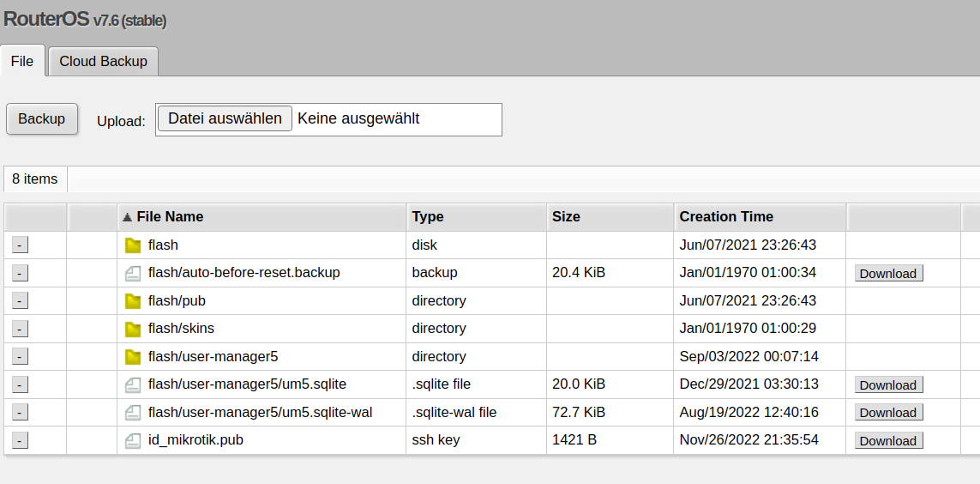The image size is (980, 484).
Task: Sort table by Creation Time column
Action: coord(760,217)
